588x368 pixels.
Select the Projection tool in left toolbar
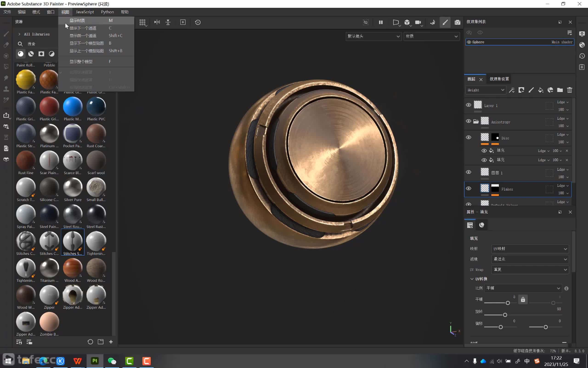point(6,56)
